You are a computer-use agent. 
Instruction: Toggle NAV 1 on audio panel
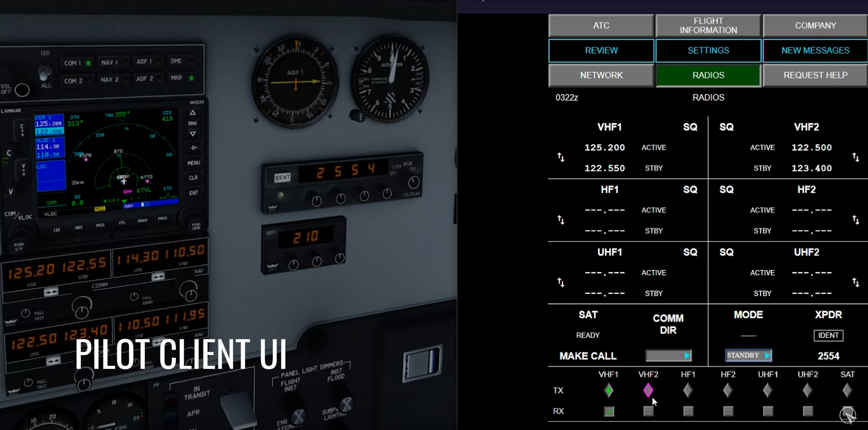[113, 62]
